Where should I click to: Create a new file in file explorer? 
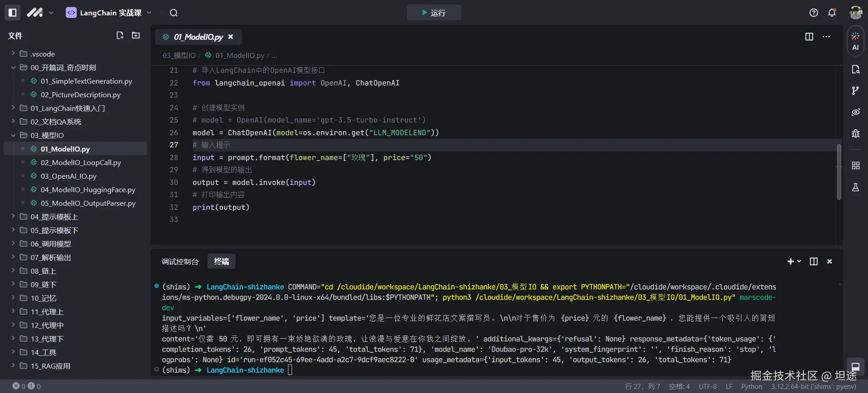coord(120,35)
